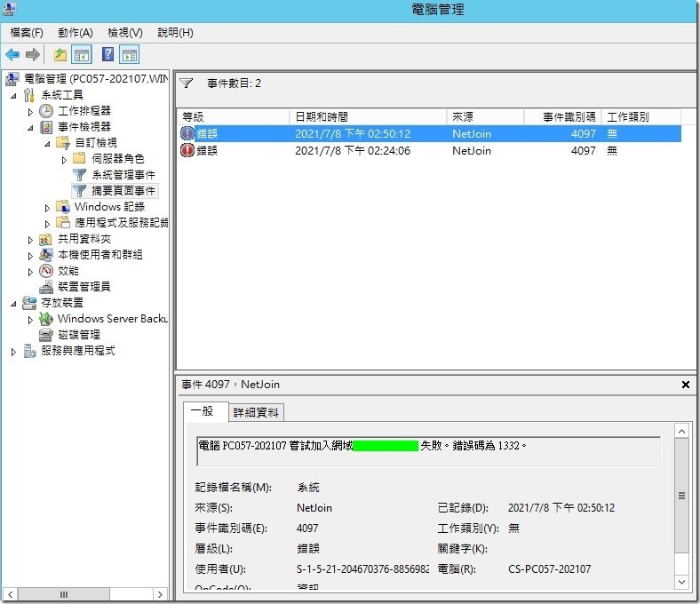Click the Windows Server Backup icon
Screen dimensions: 700x604
46,319
